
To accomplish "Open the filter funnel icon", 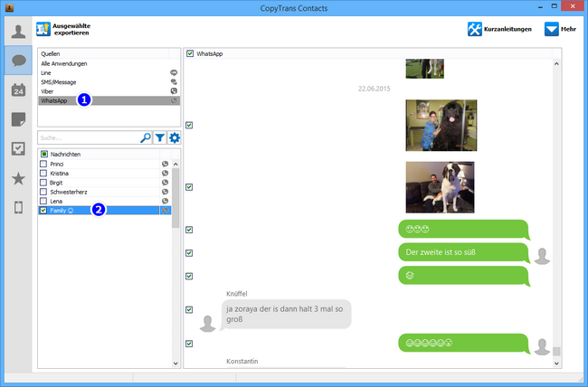I will (x=160, y=137).
